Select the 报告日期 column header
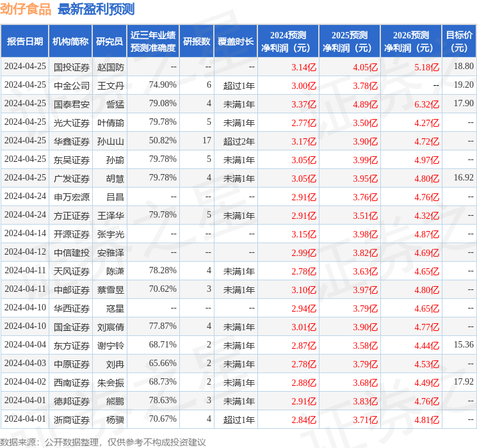477x448 pixels. (x=24, y=42)
